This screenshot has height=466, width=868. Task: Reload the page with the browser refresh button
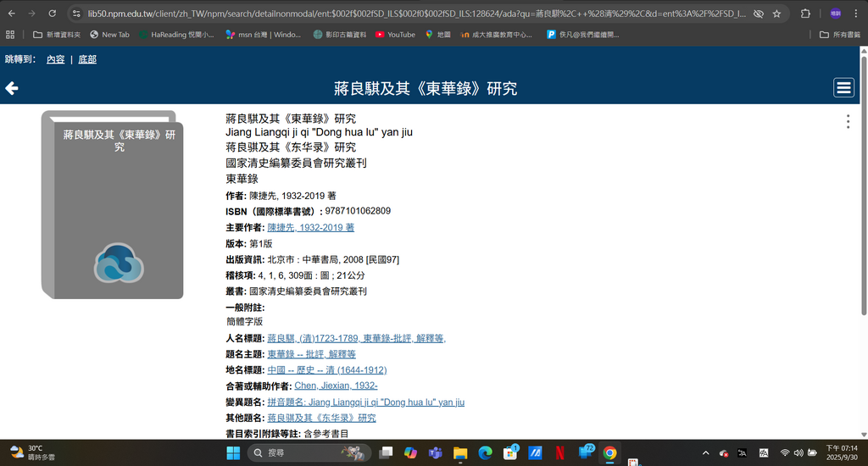tap(52, 14)
